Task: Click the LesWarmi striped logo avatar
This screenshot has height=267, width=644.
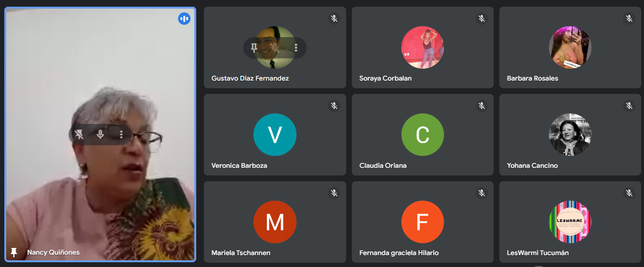Action: pos(570,222)
